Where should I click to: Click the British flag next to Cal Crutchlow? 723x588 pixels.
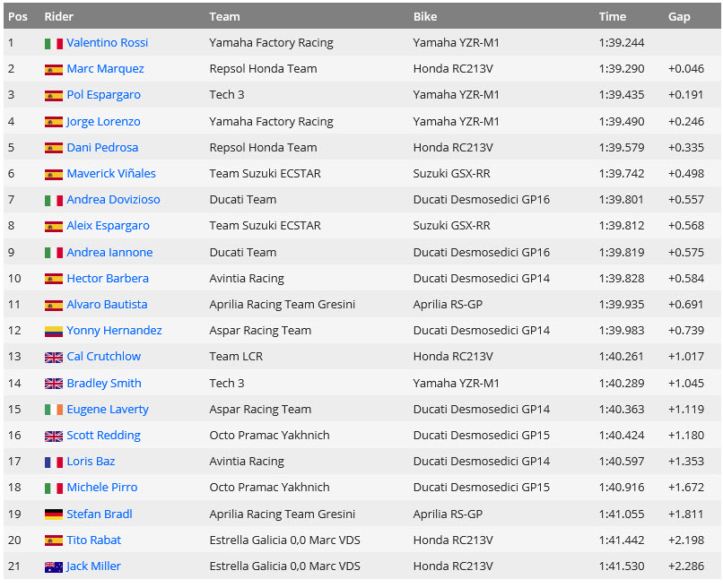53,357
